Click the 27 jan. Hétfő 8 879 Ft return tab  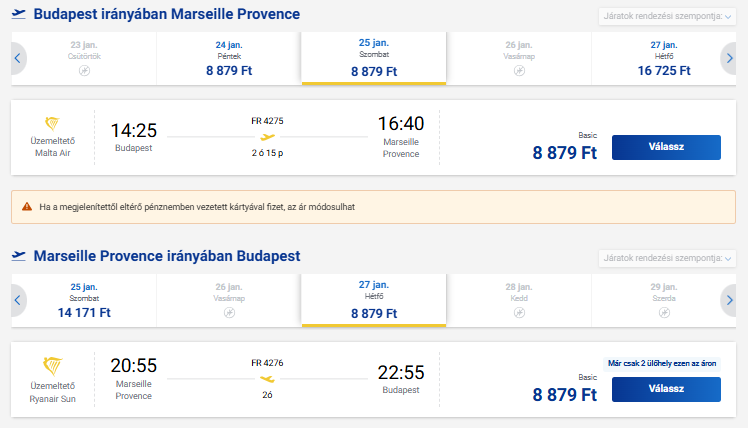(374, 300)
